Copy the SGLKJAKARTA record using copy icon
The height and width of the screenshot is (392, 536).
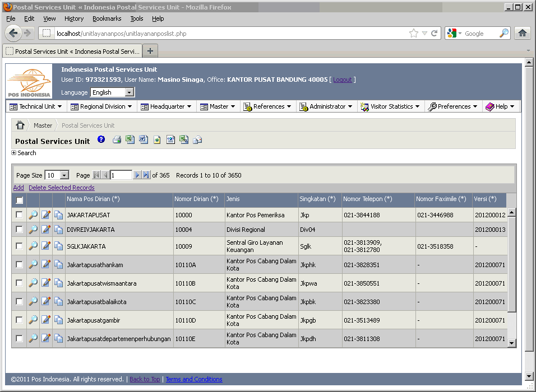[59, 246]
